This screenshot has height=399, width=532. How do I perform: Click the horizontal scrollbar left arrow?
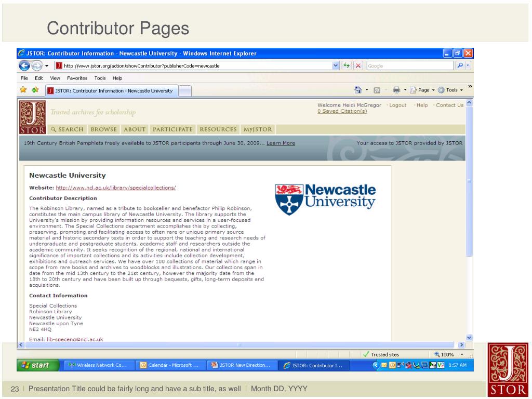(x=21, y=345)
